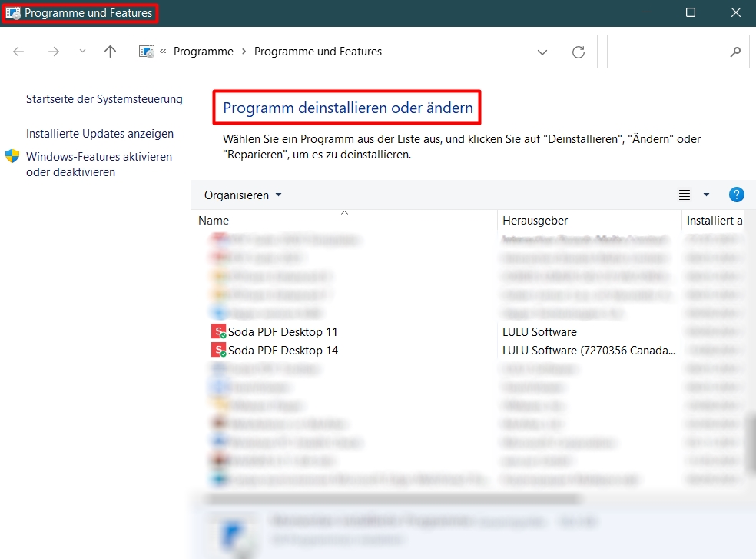Viewport: 756px width, 559px height.
Task: Go up one level with the up arrow
Action: pos(110,52)
